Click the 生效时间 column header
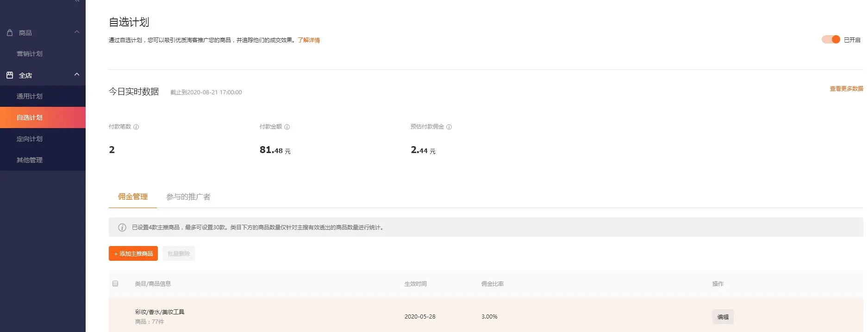Screen dimensions: 868x332 point(416,284)
